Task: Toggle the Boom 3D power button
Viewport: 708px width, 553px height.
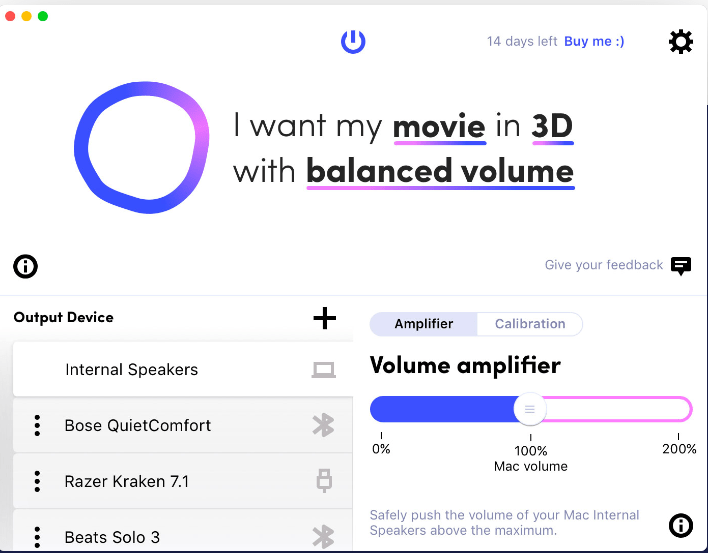Action: (353, 41)
